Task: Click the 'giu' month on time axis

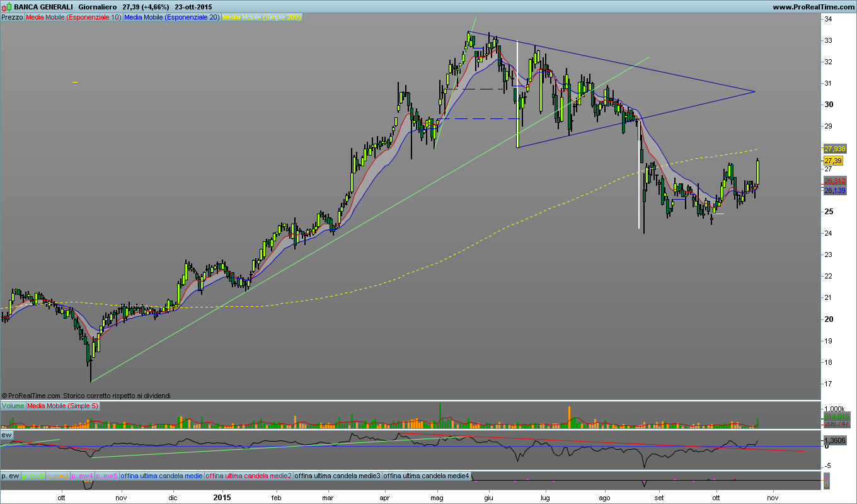Action: pos(487,498)
